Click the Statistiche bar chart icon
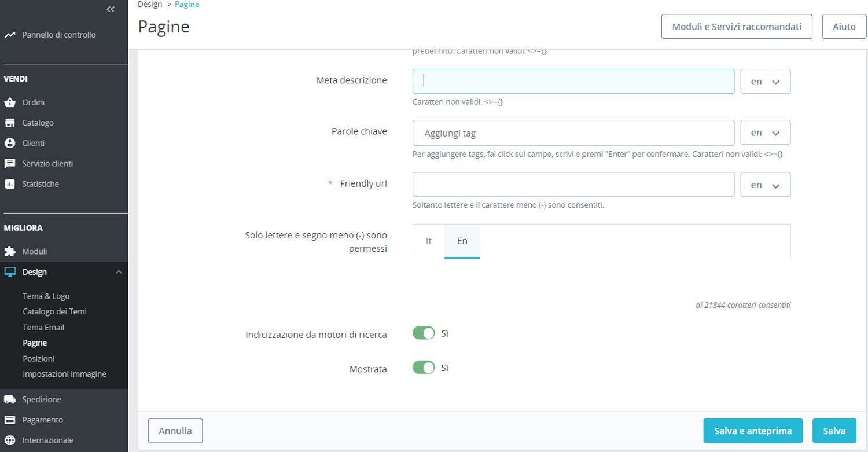 (x=10, y=184)
